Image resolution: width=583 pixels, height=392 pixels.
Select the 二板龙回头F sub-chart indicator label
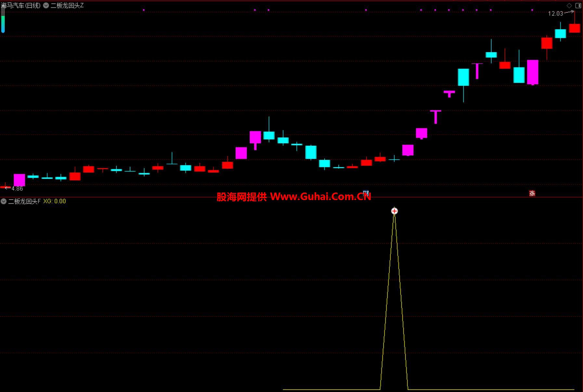[x=24, y=201]
